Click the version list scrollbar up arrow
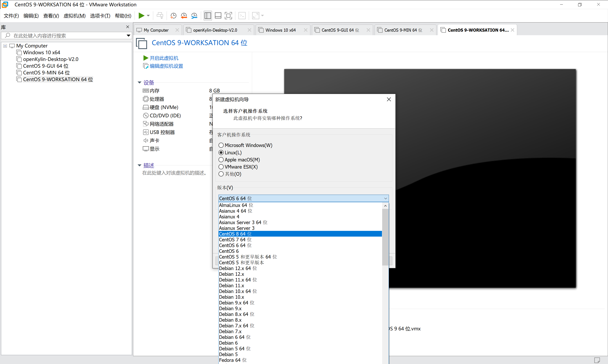Viewport: 608px width, 364px height. 385,206
